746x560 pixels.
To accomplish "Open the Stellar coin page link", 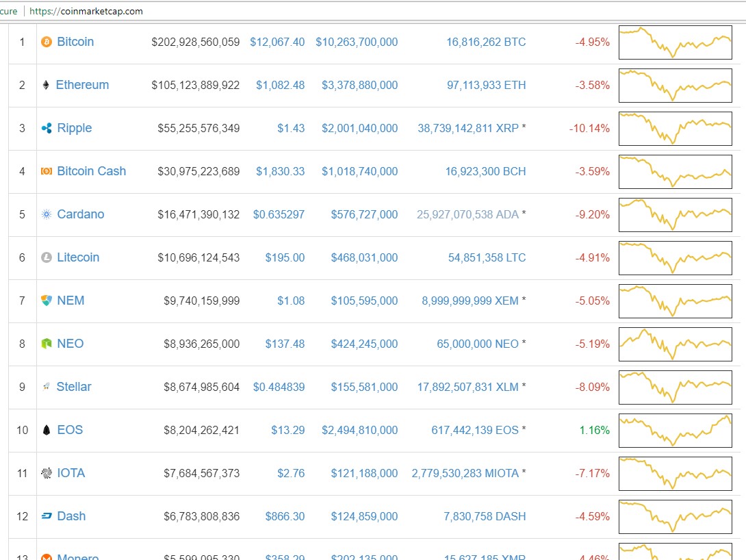I will (74, 387).
